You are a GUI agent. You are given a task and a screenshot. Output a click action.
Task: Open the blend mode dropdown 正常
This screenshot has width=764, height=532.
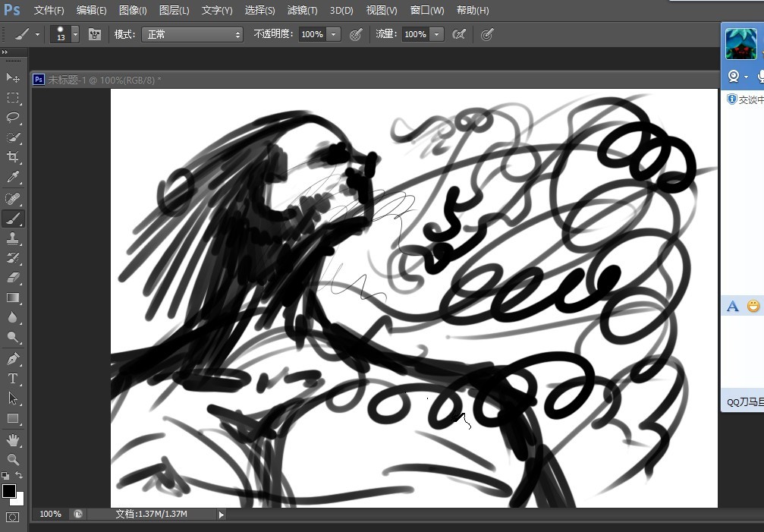point(193,35)
